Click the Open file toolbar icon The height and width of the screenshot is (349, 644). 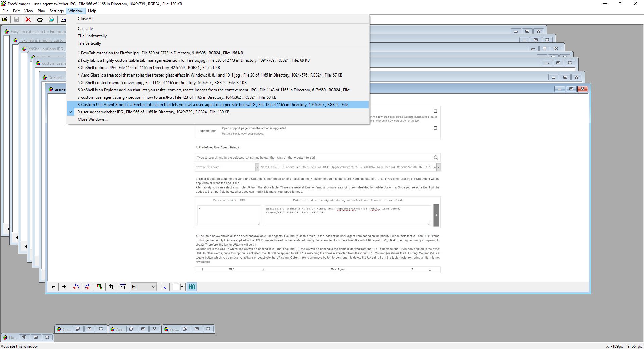tap(5, 19)
